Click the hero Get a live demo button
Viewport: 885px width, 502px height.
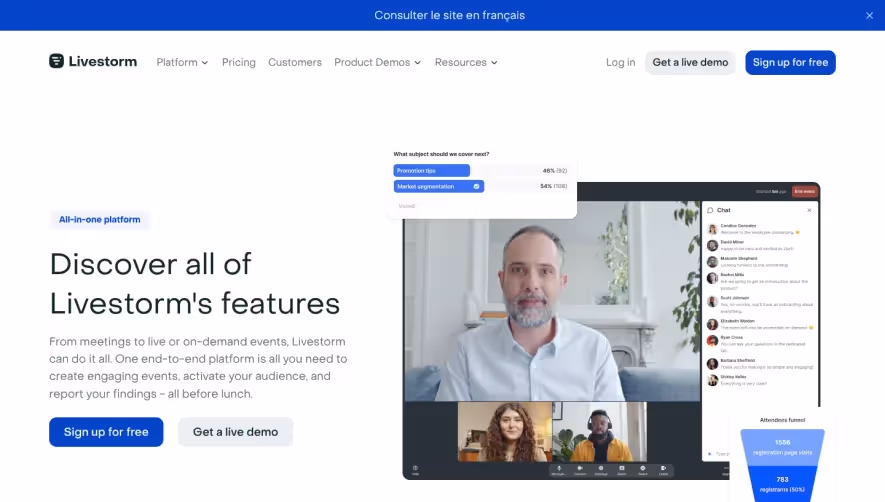click(x=235, y=432)
